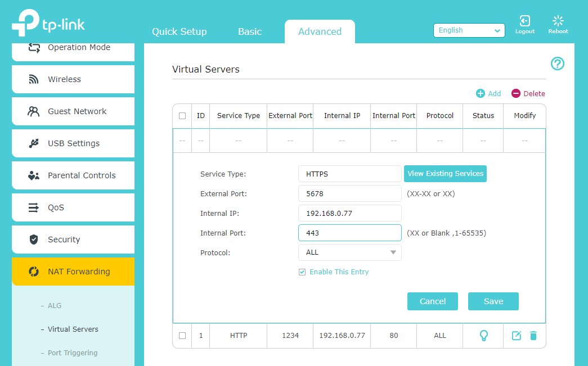Open Port Triggering in the sidebar

tap(73, 353)
